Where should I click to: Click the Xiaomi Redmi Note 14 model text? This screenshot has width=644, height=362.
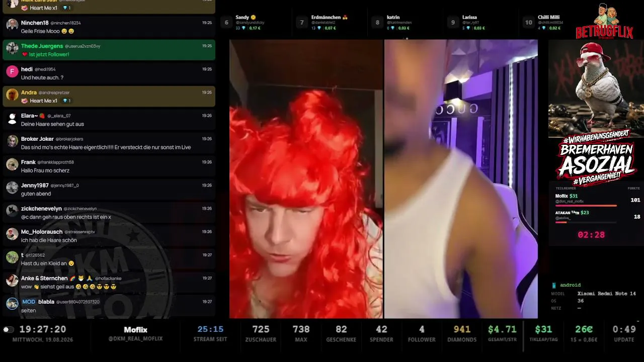(x=607, y=293)
